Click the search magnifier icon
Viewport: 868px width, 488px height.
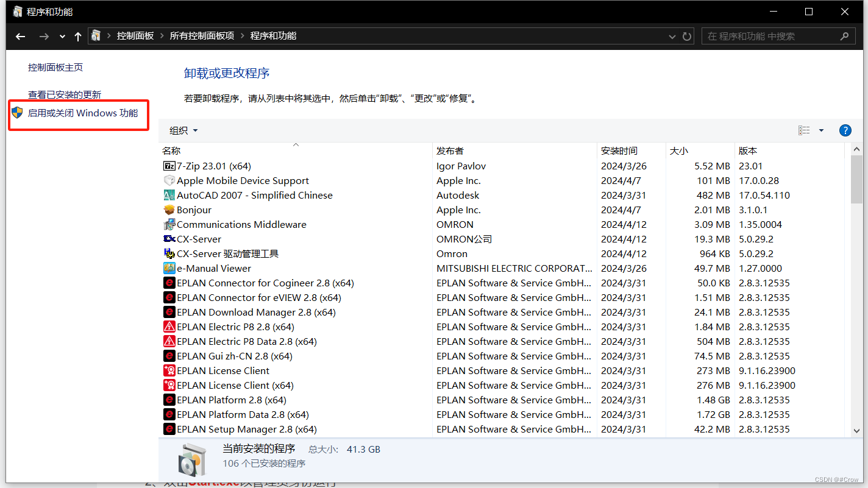coord(844,37)
